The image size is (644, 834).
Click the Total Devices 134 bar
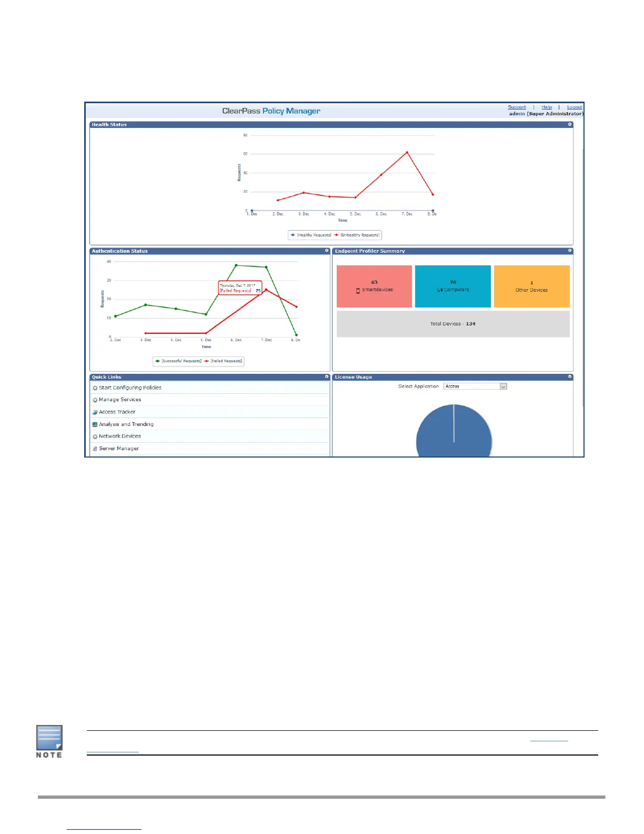[x=453, y=324]
